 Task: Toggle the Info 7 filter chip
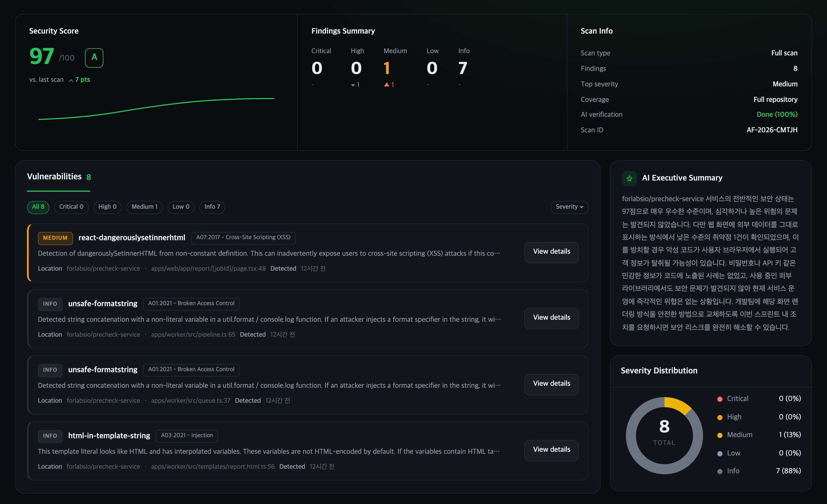212,207
